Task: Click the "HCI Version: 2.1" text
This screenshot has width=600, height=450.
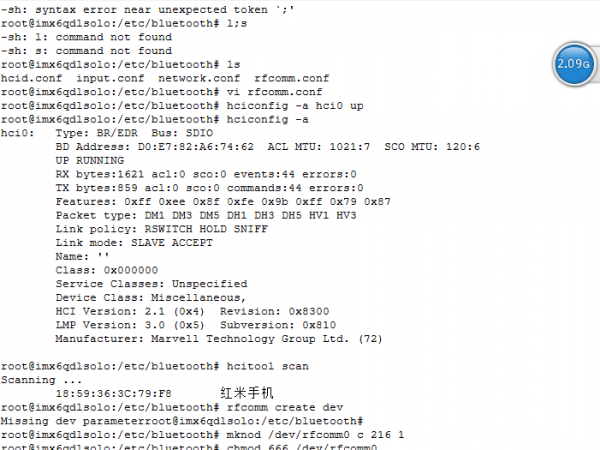Action: coord(113,311)
